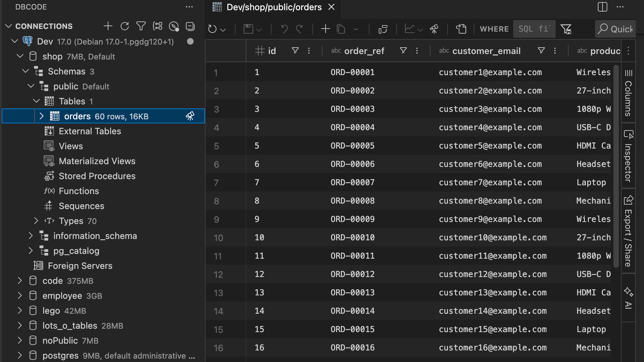Click the Dev connection status dot
644x362 pixels.
[190, 41]
